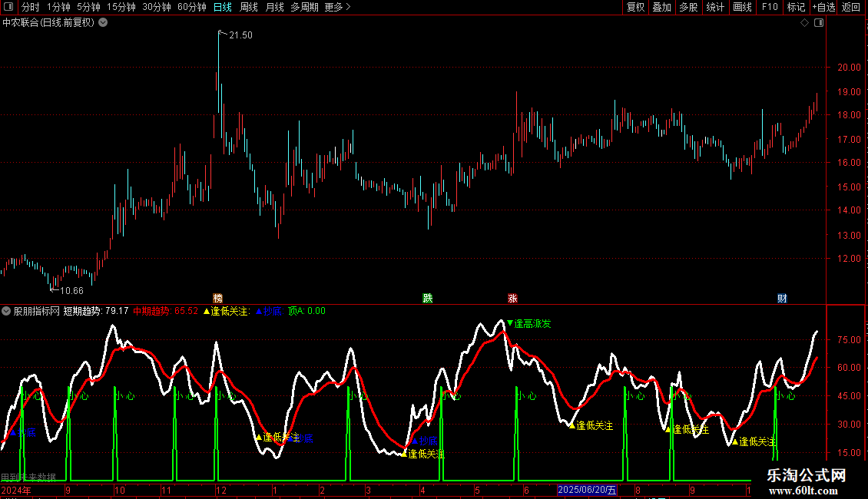Screen dimensions: 868x499
Task: Switch to 15分钟 timeframe
Action: point(121,7)
